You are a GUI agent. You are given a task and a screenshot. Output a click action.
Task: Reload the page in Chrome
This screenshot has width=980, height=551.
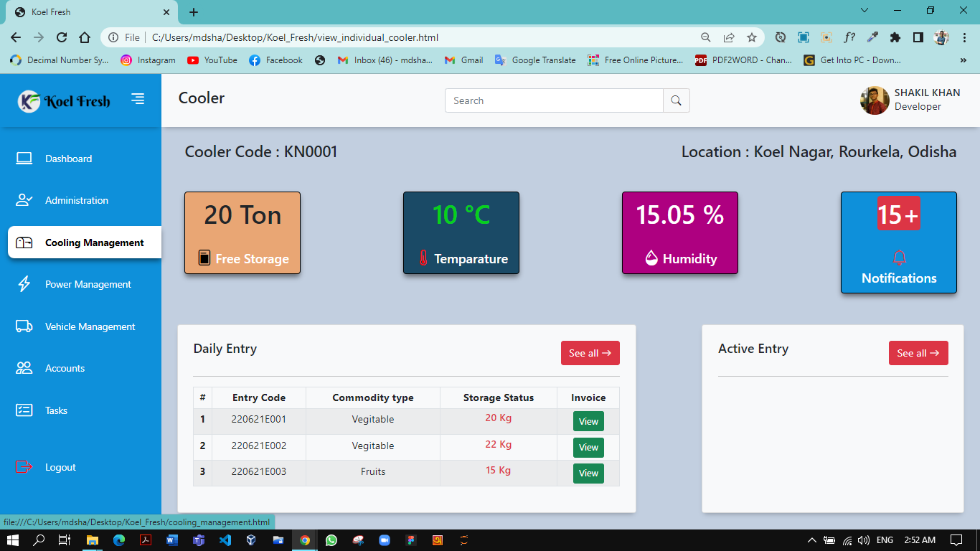click(62, 37)
